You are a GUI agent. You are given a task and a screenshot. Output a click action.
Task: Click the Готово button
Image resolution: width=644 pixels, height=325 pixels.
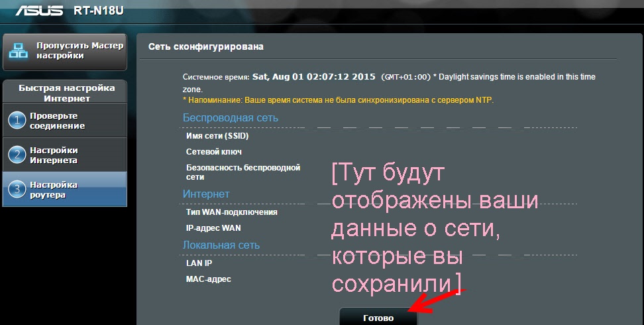(x=378, y=317)
